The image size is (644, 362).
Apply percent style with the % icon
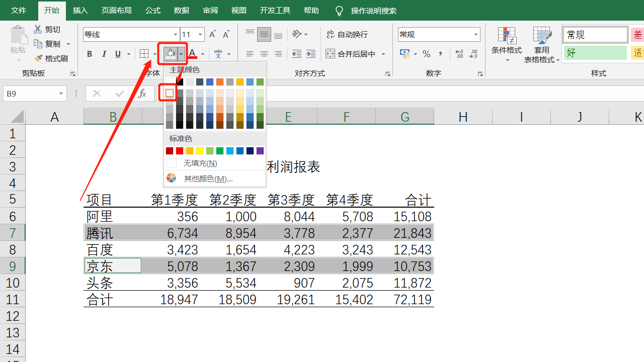coord(427,54)
